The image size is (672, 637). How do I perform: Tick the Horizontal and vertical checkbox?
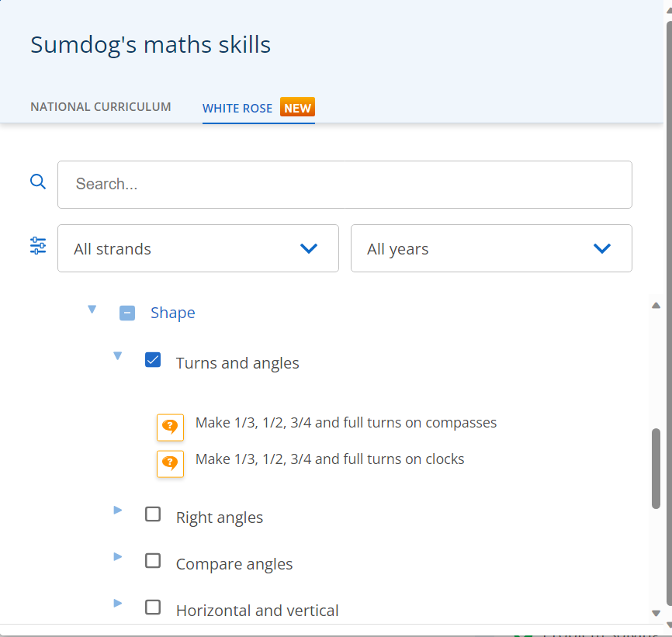tap(153, 608)
